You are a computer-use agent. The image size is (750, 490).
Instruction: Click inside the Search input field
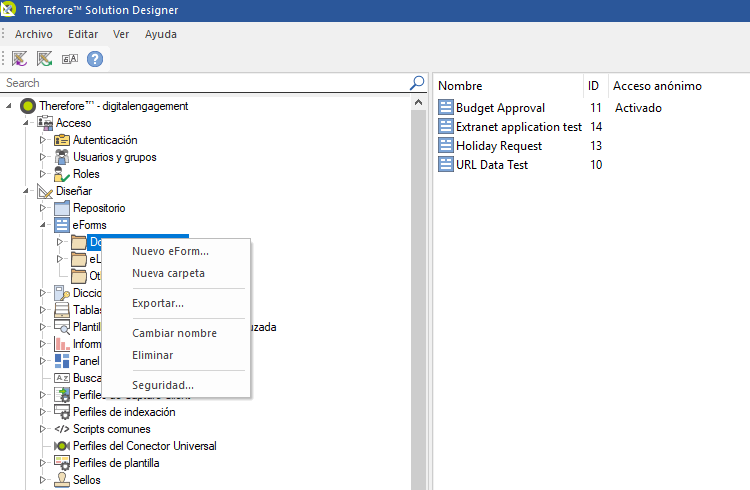tap(200, 83)
